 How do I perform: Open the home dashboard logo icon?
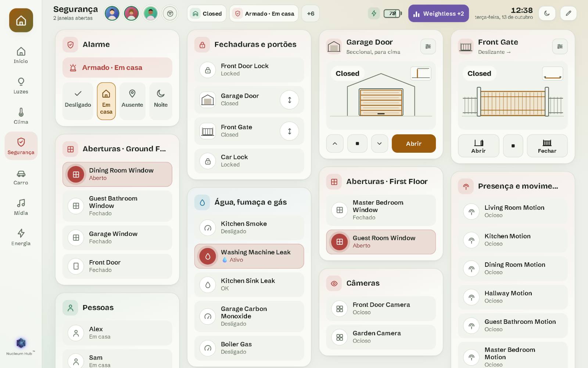coord(21,20)
